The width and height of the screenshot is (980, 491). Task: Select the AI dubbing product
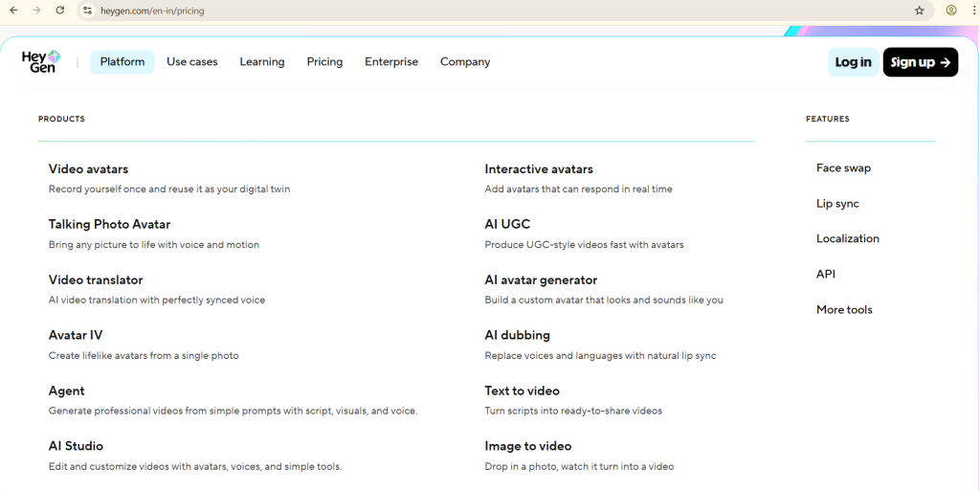pos(517,336)
